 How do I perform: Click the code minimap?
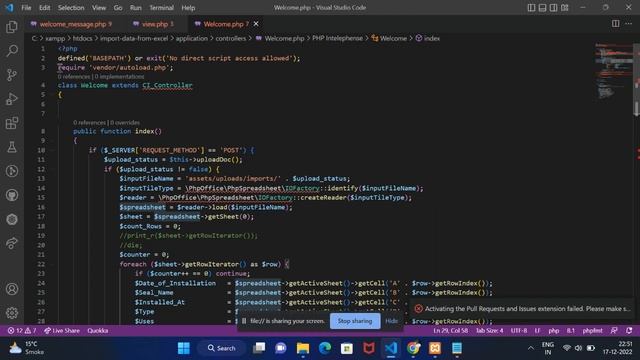tap(613, 70)
